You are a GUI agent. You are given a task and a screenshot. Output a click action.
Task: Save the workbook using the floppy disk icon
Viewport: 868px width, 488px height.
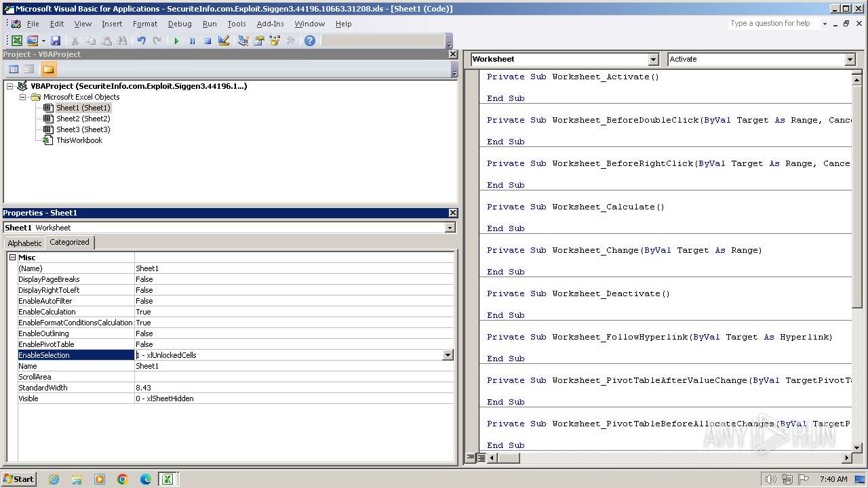point(56,41)
